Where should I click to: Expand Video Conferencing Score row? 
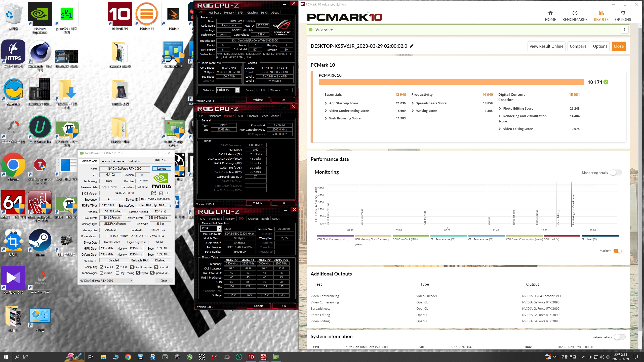(x=326, y=111)
